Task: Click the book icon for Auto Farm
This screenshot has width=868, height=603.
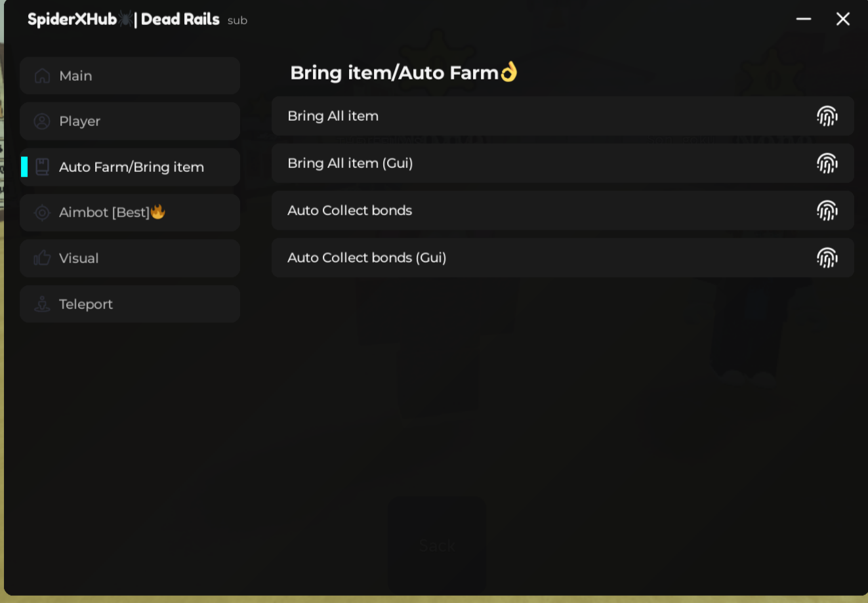Action: 42,167
